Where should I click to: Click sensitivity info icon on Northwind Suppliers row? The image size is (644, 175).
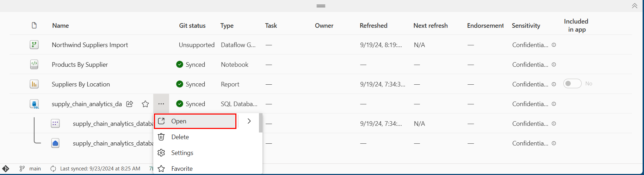click(x=554, y=45)
